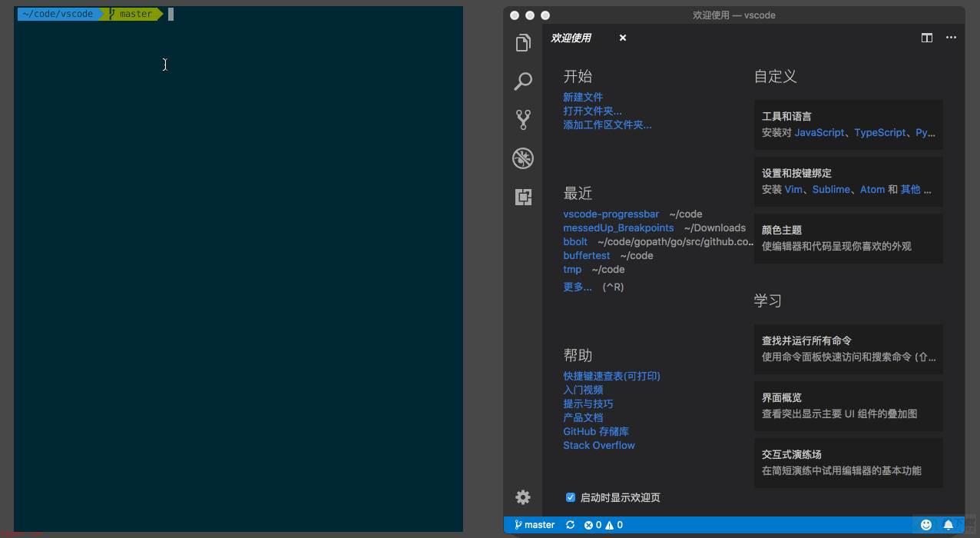This screenshot has width=980, height=538.
Task: Click the 添加工作区文件夹... link
Action: tap(608, 125)
